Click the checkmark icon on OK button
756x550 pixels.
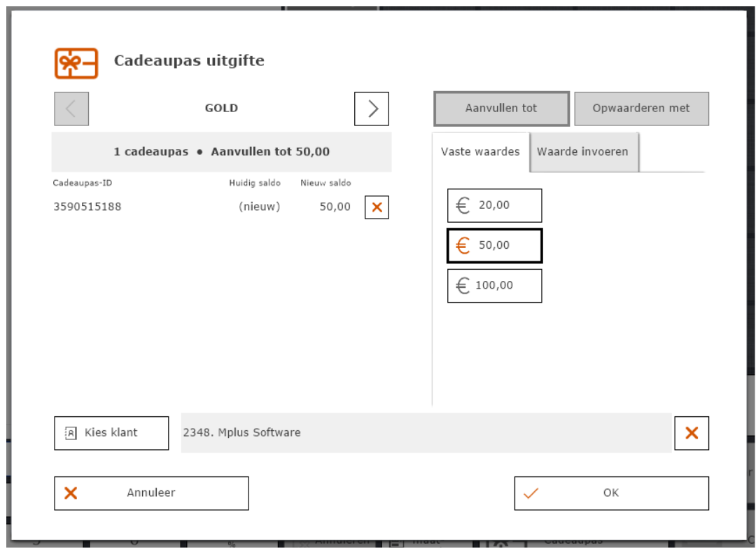pyautogui.click(x=531, y=493)
